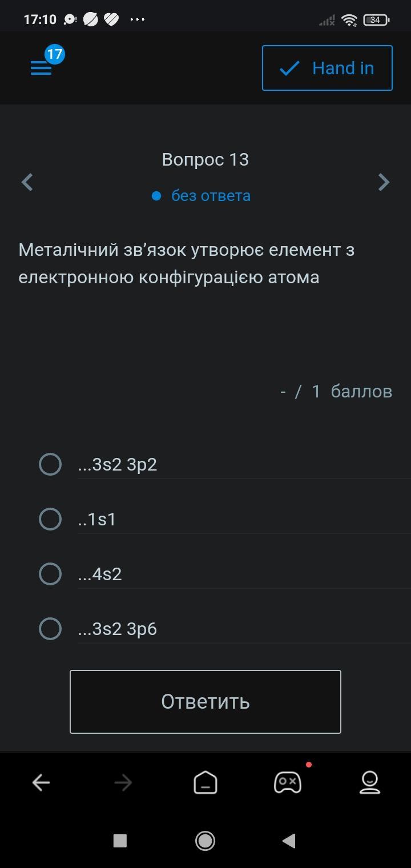This screenshot has width=411, height=868.
Task: Open the profile avatar icon
Action: [x=370, y=782]
